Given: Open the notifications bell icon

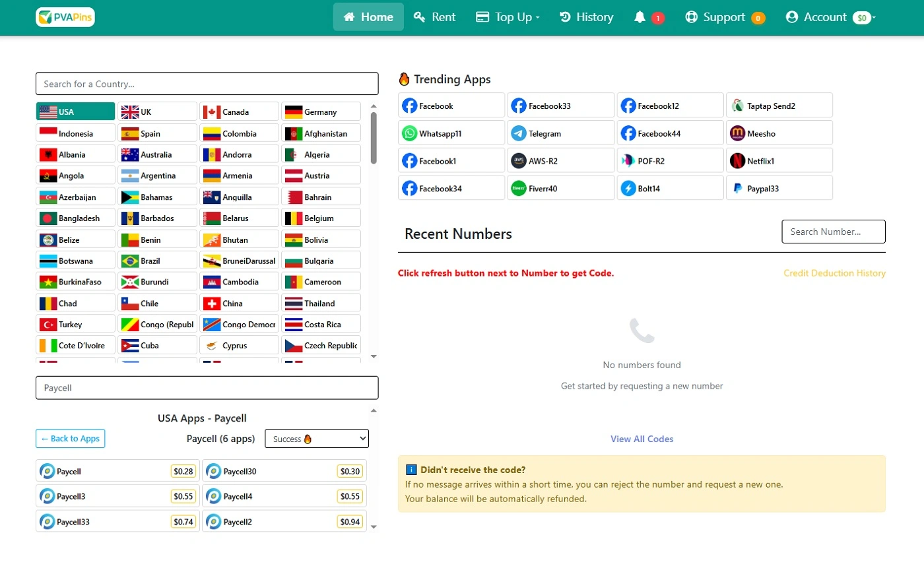Looking at the screenshot, I should 640,17.
